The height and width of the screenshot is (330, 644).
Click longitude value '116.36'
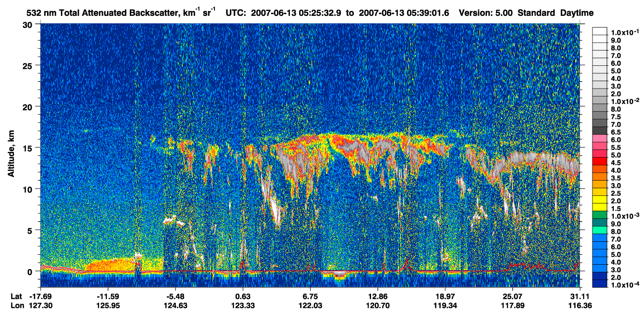tap(580, 306)
